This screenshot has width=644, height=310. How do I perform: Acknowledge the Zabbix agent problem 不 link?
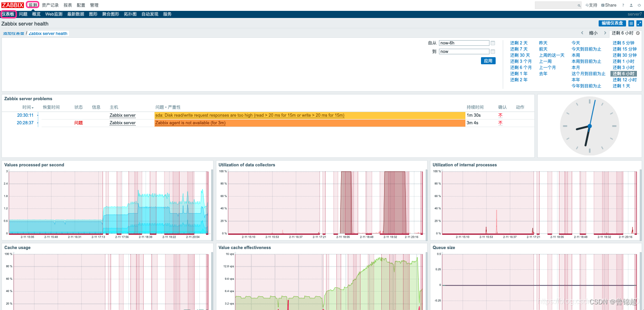point(500,123)
